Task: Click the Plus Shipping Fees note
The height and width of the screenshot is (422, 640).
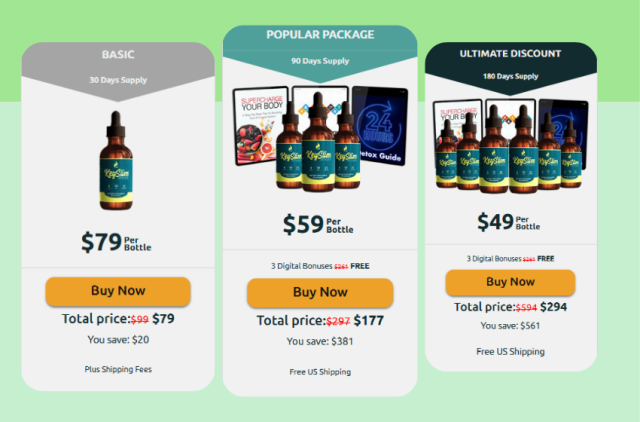Action: coord(118,369)
